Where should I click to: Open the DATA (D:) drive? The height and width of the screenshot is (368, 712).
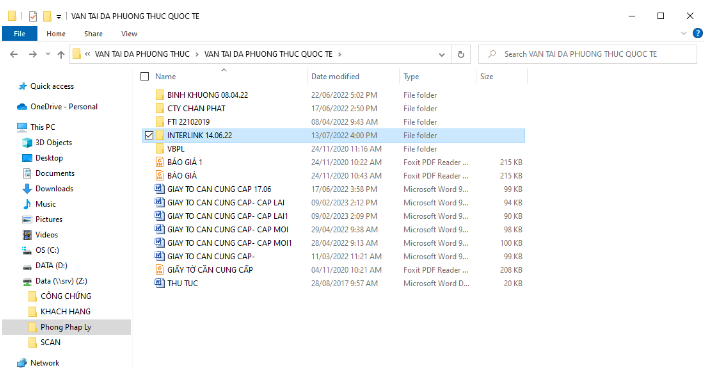coord(51,265)
